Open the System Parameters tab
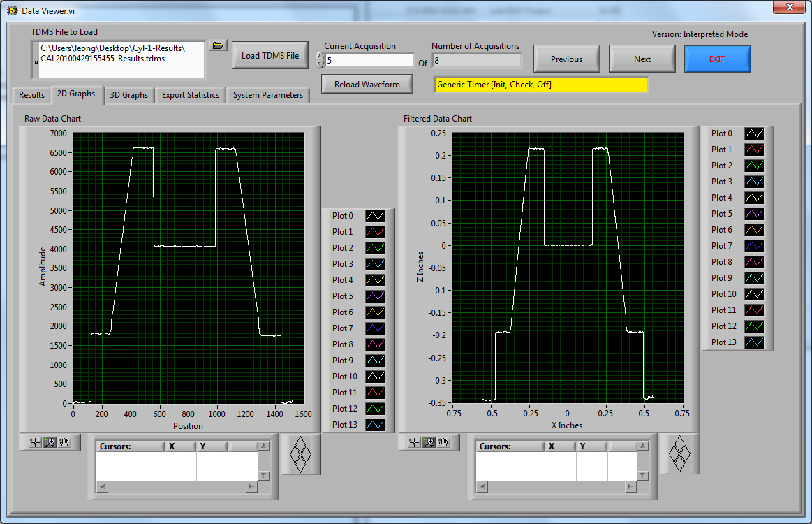This screenshot has height=524, width=812. coord(267,95)
